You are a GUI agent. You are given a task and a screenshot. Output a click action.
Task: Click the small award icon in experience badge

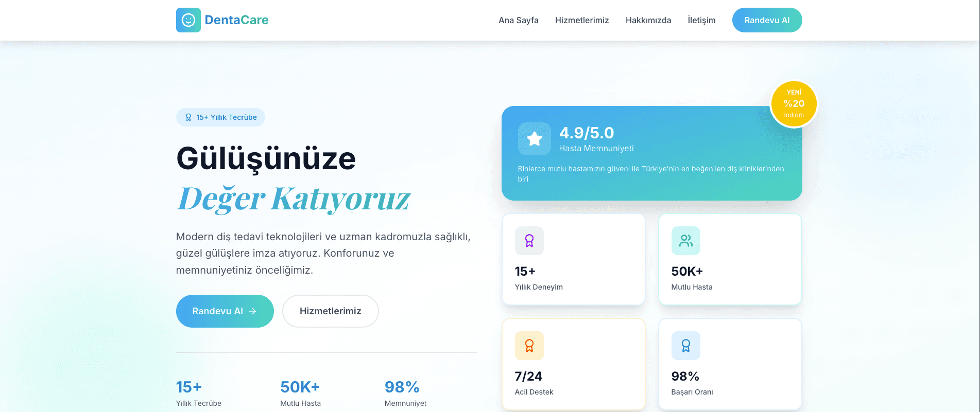click(188, 117)
